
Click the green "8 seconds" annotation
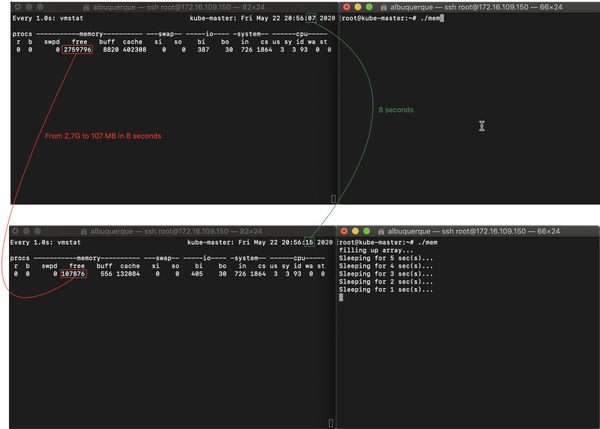click(x=395, y=109)
